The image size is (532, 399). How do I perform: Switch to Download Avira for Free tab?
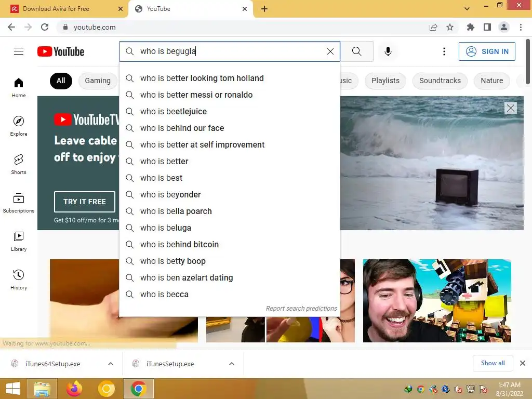64,9
